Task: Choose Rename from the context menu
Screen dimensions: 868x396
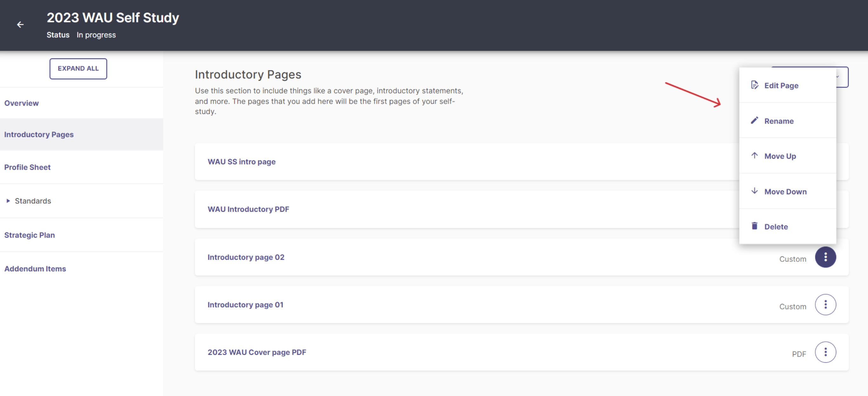Action: pyautogui.click(x=787, y=121)
